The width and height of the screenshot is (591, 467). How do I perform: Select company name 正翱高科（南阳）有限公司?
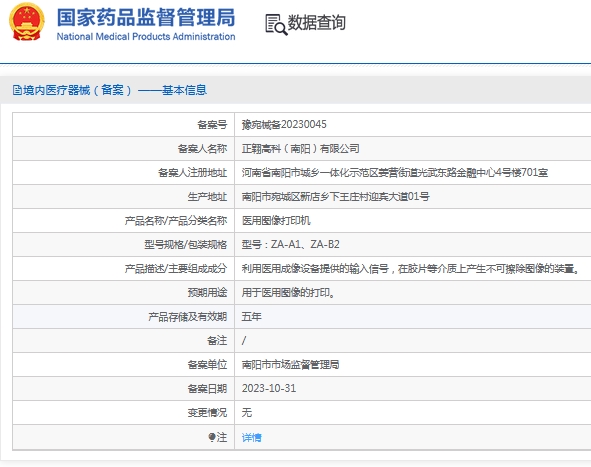(x=300, y=149)
